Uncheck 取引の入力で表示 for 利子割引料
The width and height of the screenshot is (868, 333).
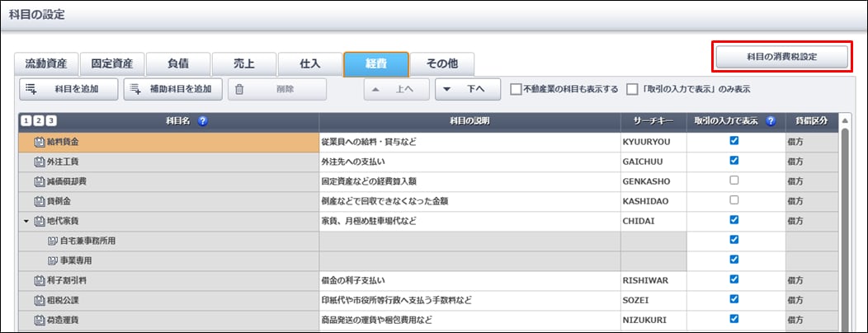(734, 279)
